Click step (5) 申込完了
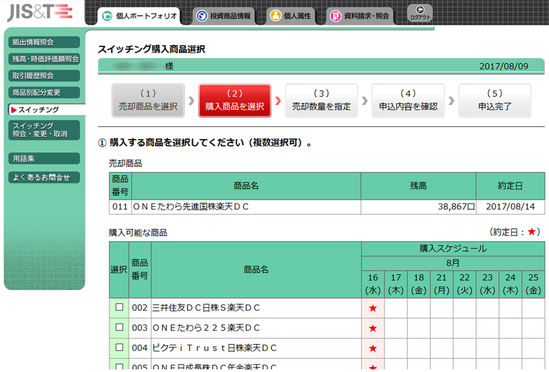549x372 pixels. pyautogui.click(x=495, y=100)
